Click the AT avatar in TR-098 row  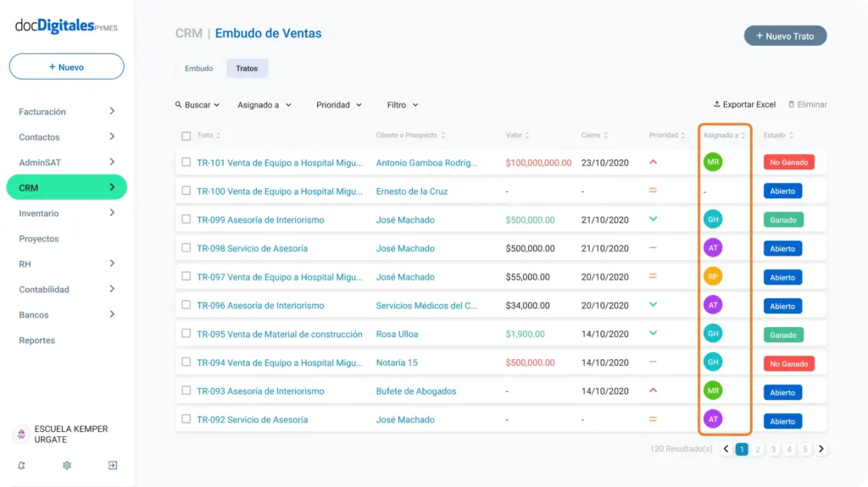coord(713,248)
